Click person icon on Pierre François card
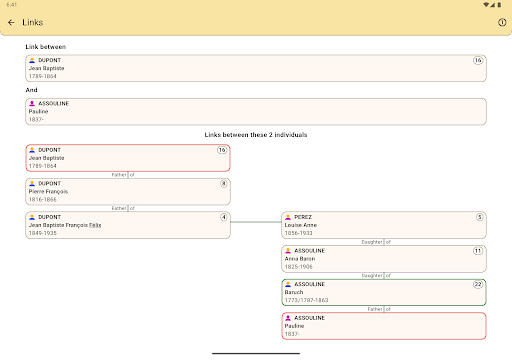Viewport: 512px width, 360px height. pos(32,183)
